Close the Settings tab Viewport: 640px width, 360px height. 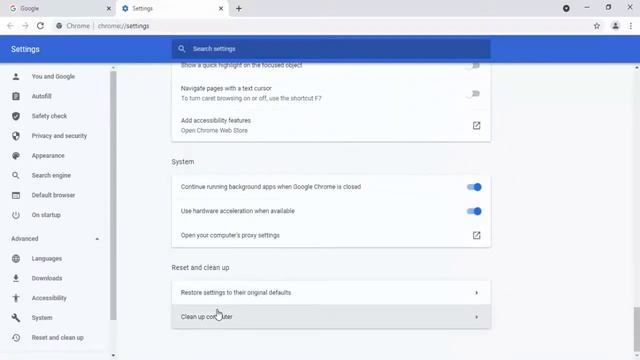221,9
